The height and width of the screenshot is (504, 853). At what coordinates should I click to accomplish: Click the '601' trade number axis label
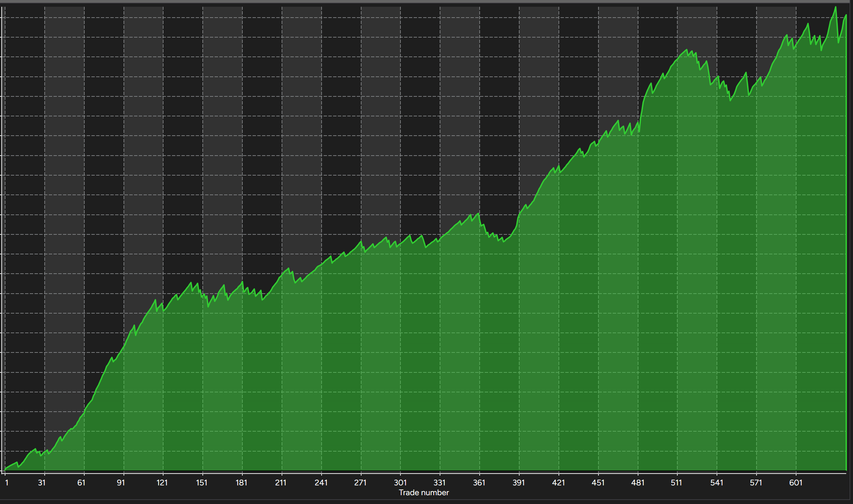click(795, 483)
